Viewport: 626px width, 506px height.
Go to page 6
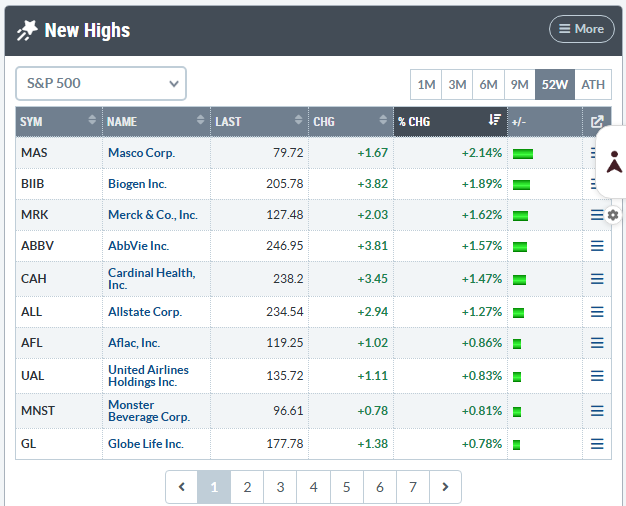(x=380, y=487)
